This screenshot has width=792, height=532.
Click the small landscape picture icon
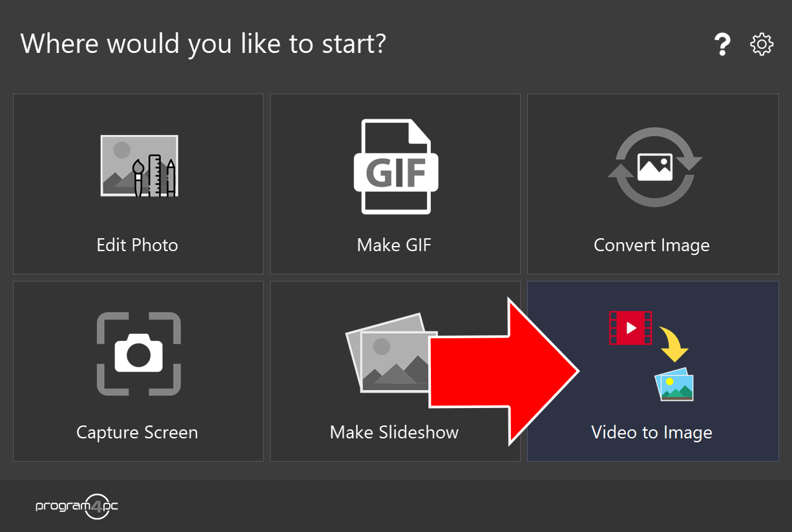coord(674,385)
